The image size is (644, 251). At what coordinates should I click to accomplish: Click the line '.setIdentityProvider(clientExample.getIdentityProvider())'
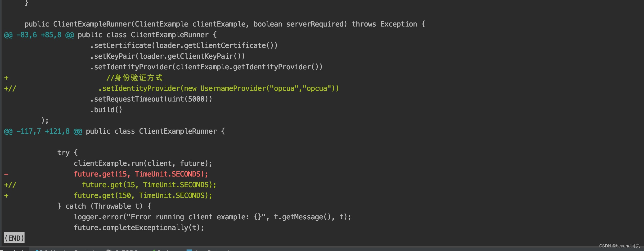206,67
